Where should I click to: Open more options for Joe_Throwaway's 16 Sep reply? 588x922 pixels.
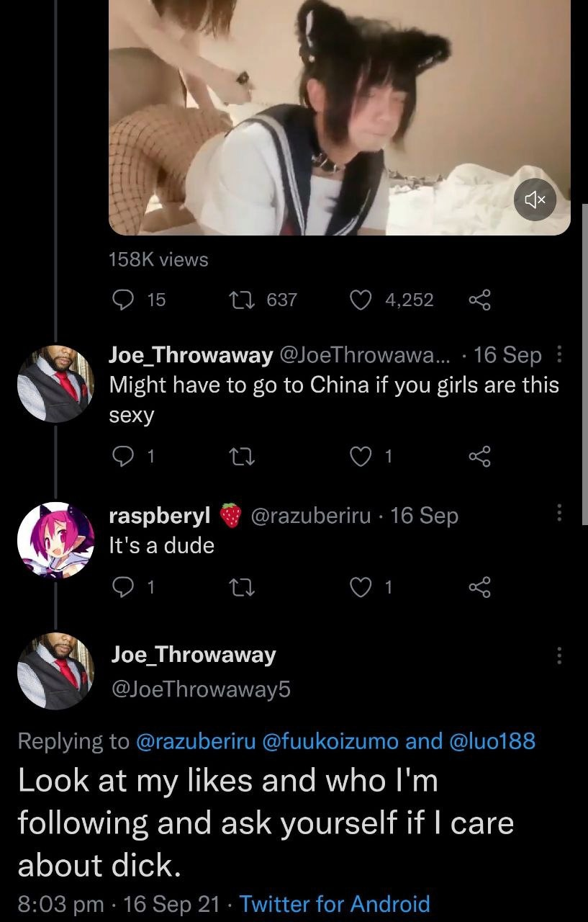click(560, 355)
